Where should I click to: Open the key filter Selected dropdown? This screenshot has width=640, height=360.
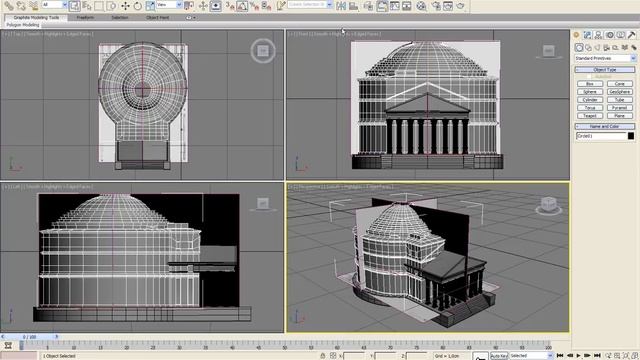tap(531, 356)
